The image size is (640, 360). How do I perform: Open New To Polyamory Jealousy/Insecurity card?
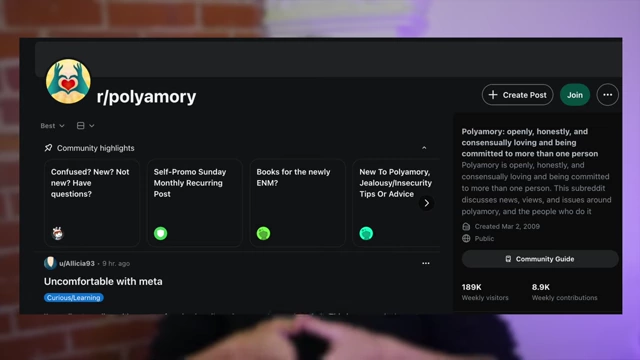coord(396,203)
